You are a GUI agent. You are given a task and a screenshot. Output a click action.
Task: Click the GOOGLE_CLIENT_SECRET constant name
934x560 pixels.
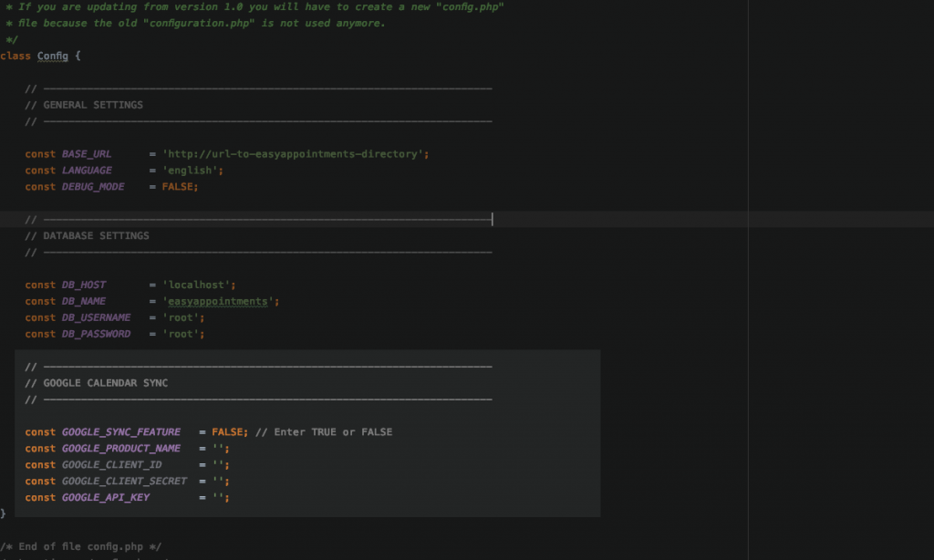click(124, 482)
